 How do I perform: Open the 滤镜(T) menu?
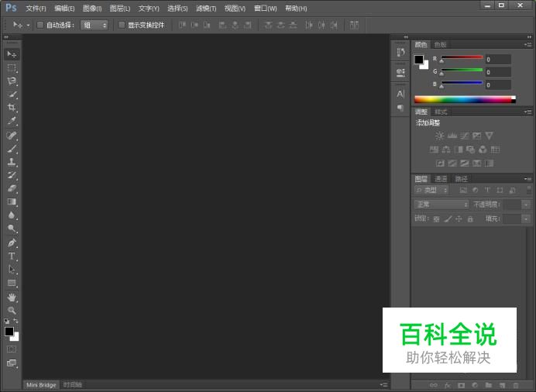tap(206, 9)
